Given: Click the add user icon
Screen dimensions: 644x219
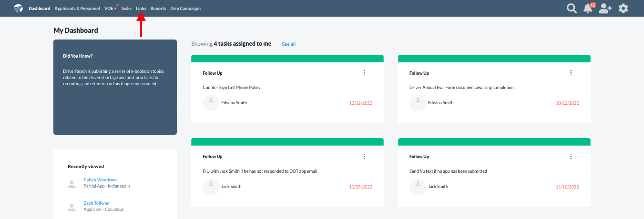Looking at the screenshot, I should pos(605,9).
